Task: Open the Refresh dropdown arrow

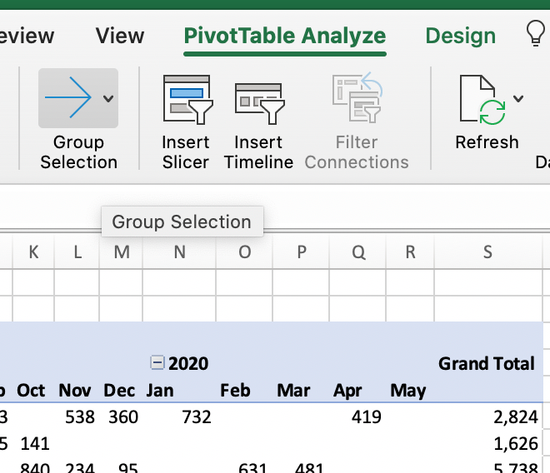Action: coord(518,99)
